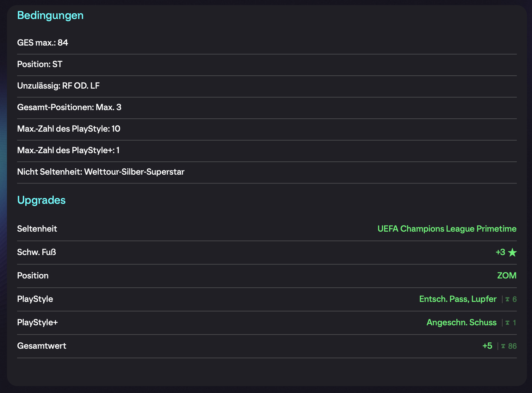Click the +5 Gesamtwert upgrade value
This screenshot has height=393, width=532.
click(487, 346)
